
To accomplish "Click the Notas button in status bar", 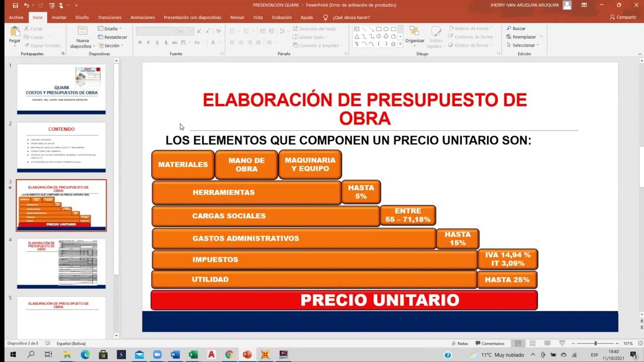I will pos(459,343).
